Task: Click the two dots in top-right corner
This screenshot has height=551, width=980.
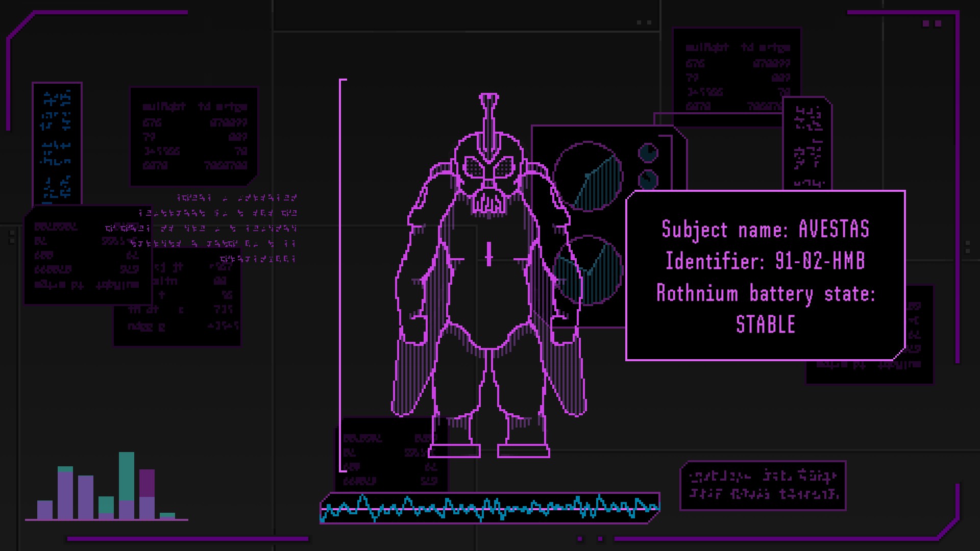Action: [932, 23]
